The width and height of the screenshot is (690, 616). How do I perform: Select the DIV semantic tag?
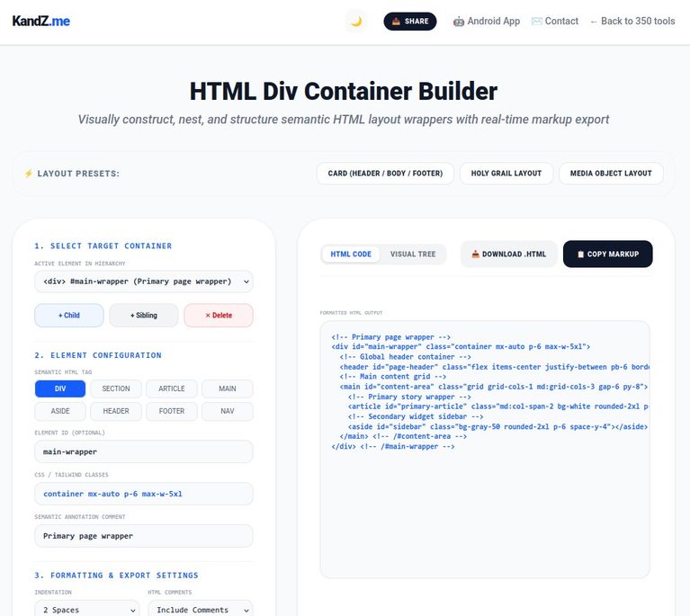click(60, 389)
